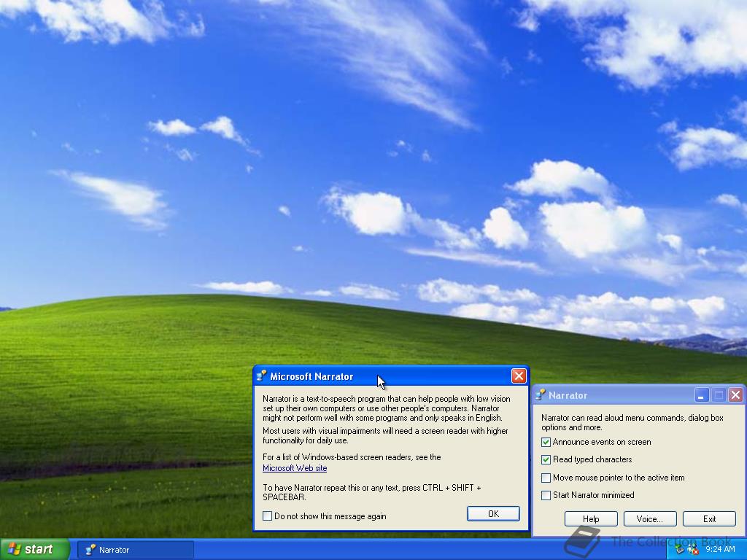Select the Narrator taskbar button

[136, 550]
